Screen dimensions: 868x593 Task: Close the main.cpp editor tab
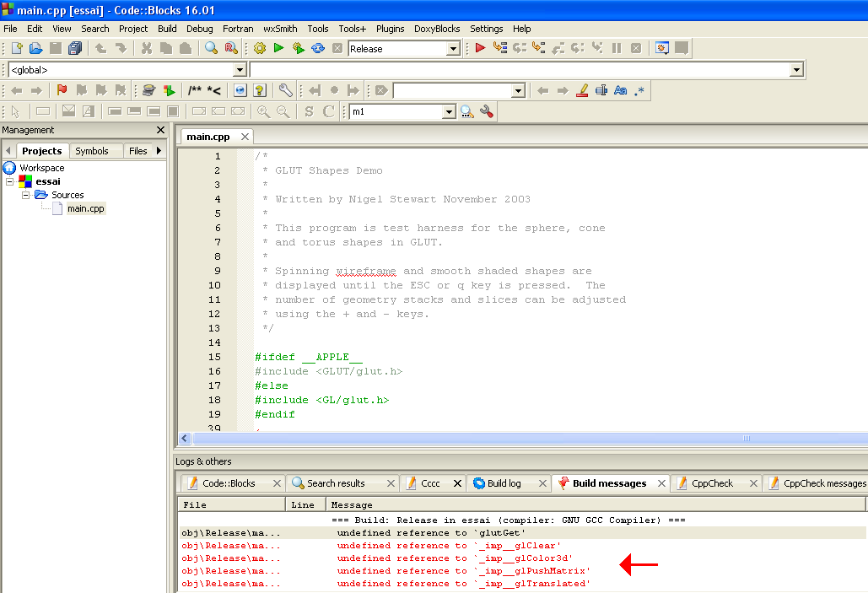coord(245,137)
